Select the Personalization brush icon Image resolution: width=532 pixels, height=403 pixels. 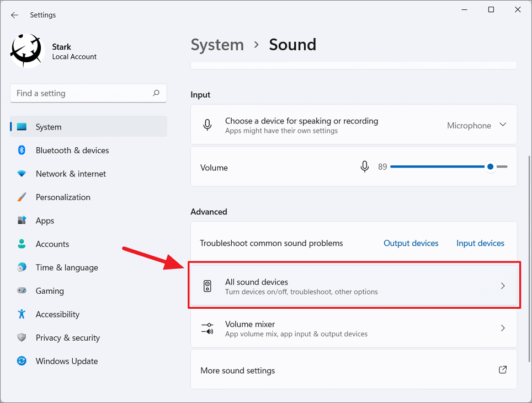point(21,197)
